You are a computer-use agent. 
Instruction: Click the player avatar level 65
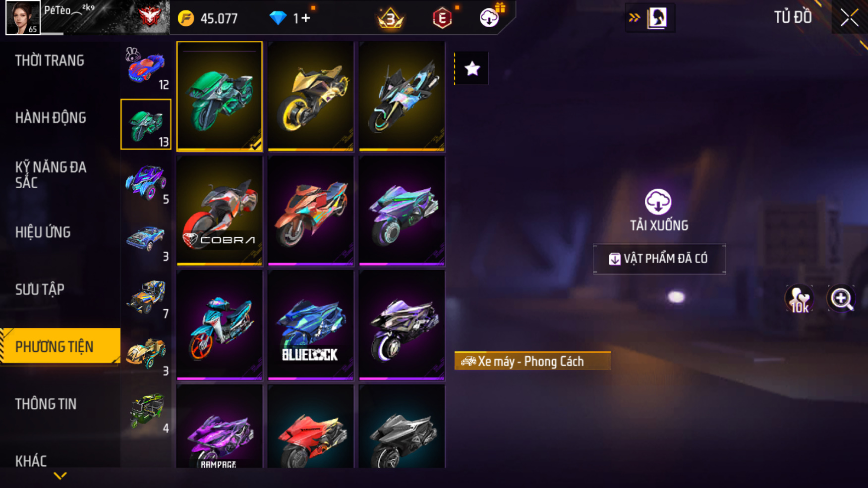[23, 18]
